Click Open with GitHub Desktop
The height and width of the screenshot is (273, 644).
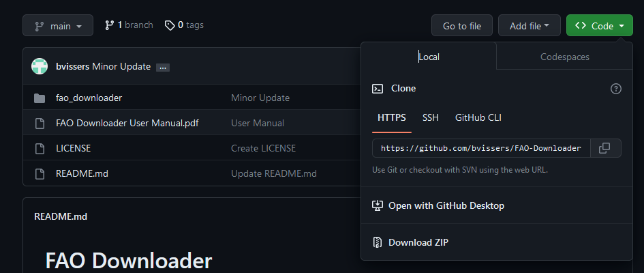(x=446, y=205)
